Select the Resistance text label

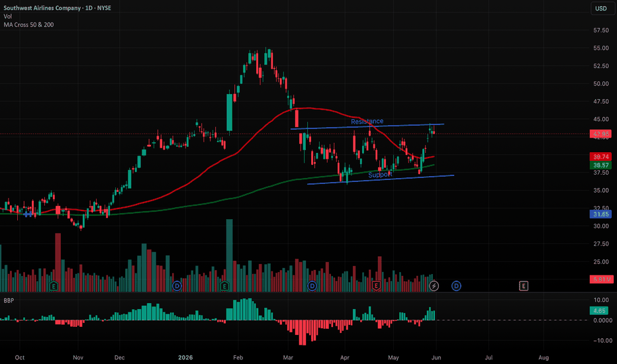367,121
